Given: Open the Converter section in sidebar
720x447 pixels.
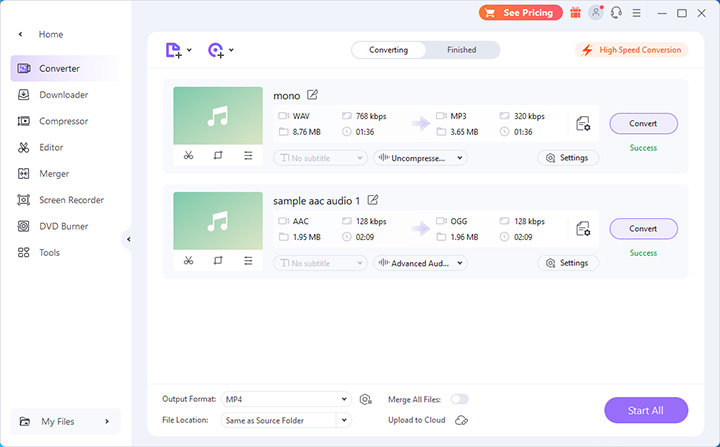Looking at the screenshot, I should click(x=65, y=68).
